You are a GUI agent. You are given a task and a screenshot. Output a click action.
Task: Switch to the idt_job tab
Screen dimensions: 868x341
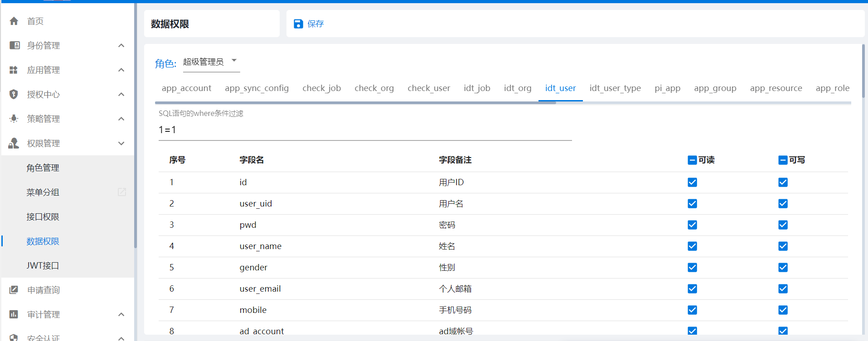click(477, 88)
